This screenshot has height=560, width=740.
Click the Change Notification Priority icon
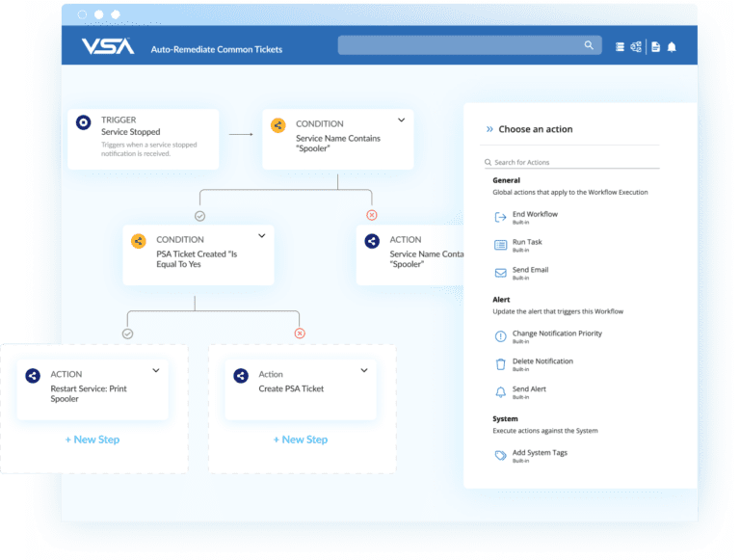coord(500,336)
